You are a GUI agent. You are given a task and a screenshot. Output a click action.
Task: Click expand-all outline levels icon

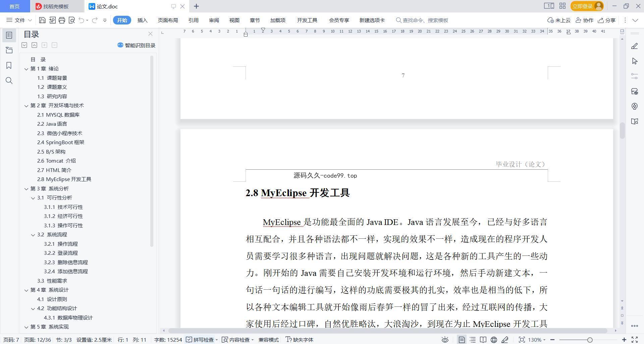pos(24,45)
